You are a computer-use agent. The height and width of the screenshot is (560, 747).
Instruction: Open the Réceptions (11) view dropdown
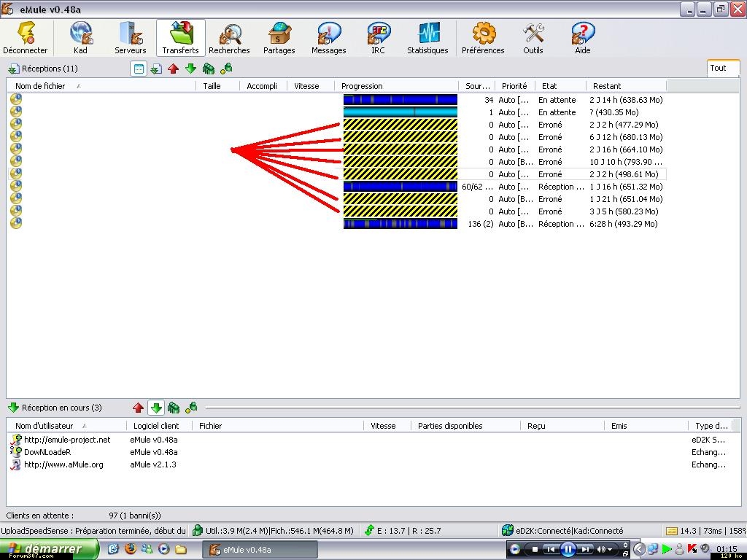pyautogui.click(x=43, y=69)
